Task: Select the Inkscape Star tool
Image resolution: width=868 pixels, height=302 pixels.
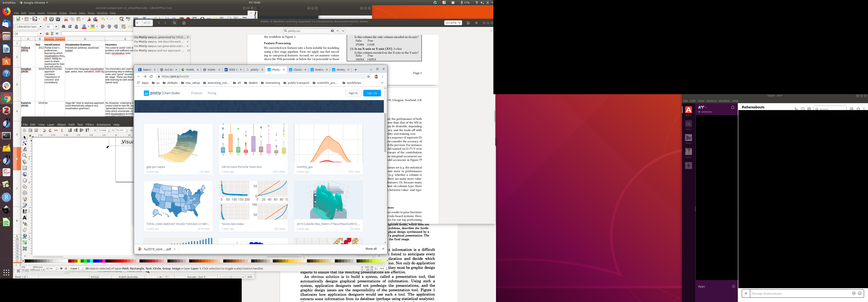Action: (25, 186)
